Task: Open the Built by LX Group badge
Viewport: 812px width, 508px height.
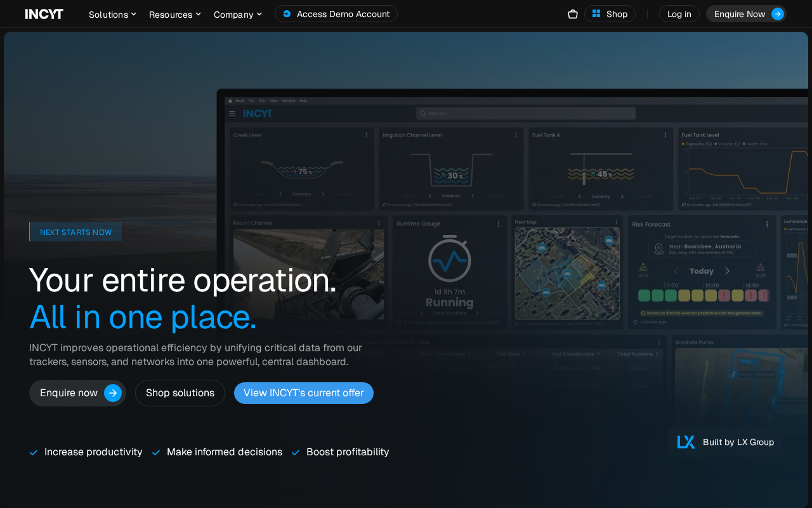Action: 726,442
